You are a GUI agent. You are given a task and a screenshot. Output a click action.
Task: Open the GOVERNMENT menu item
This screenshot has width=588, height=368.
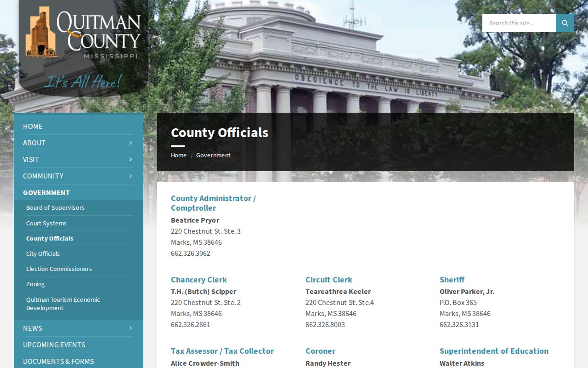point(46,193)
